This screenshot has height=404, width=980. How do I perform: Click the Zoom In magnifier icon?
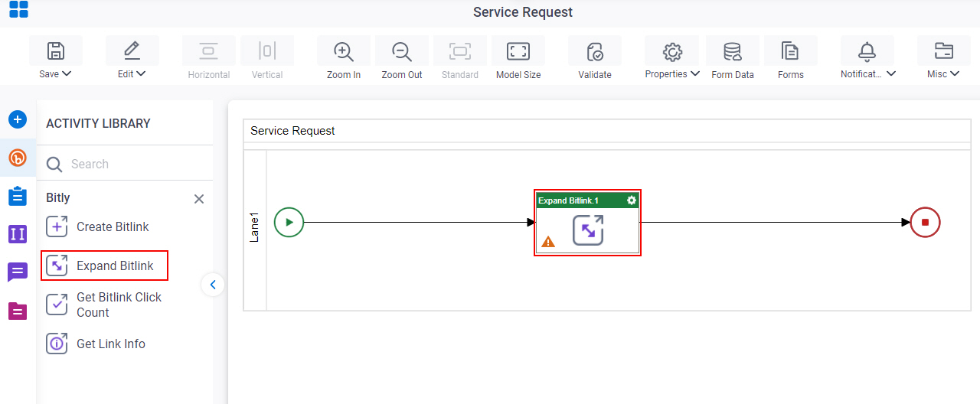pyautogui.click(x=344, y=51)
